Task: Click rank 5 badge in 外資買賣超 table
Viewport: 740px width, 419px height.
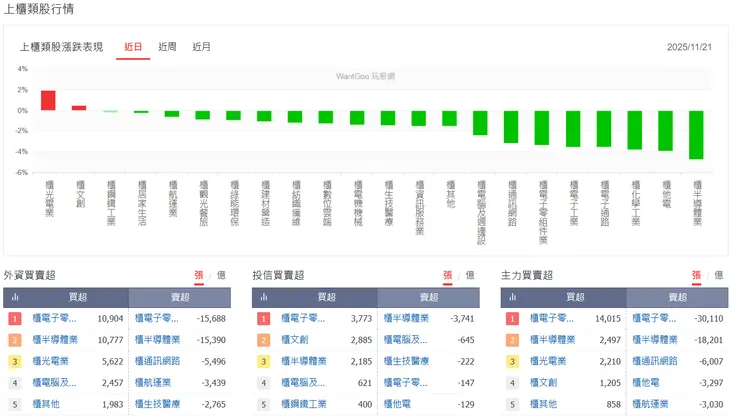Action: click(x=15, y=404)
